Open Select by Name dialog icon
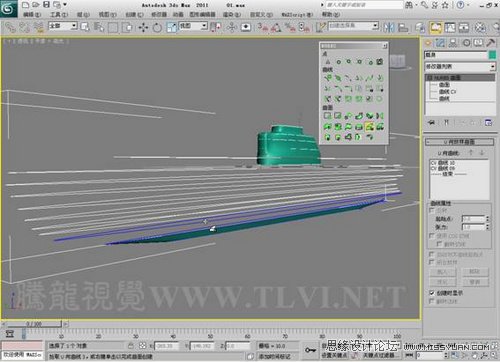Screen dimensions: 500x362 (x=99, y=27)
